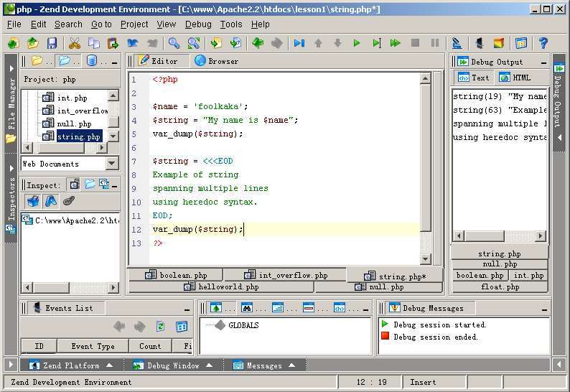Click the green back navigation arrow
Image resolution: width=570 pixels, height=392 pixels.
[258, 43]
